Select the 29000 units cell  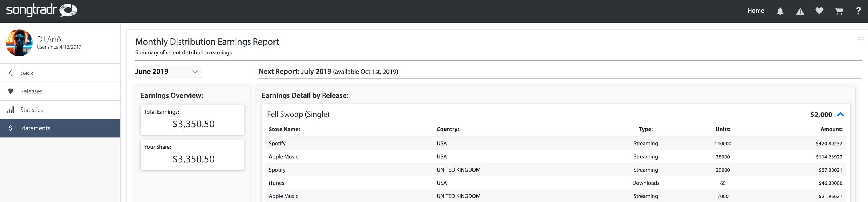723,170
